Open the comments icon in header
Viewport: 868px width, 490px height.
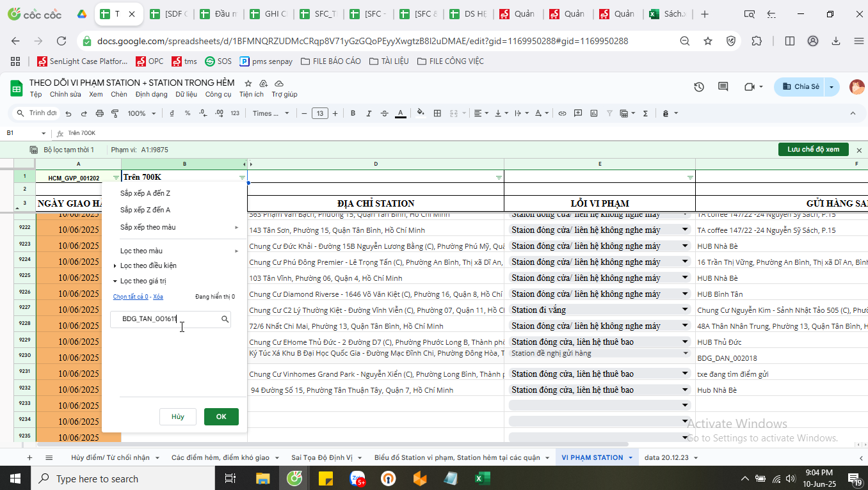click(723, 87)
